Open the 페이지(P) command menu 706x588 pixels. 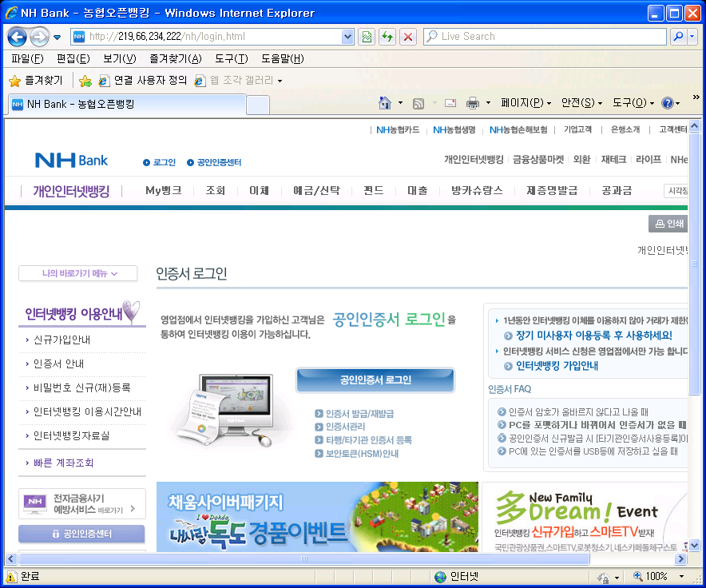click(526, 103)
